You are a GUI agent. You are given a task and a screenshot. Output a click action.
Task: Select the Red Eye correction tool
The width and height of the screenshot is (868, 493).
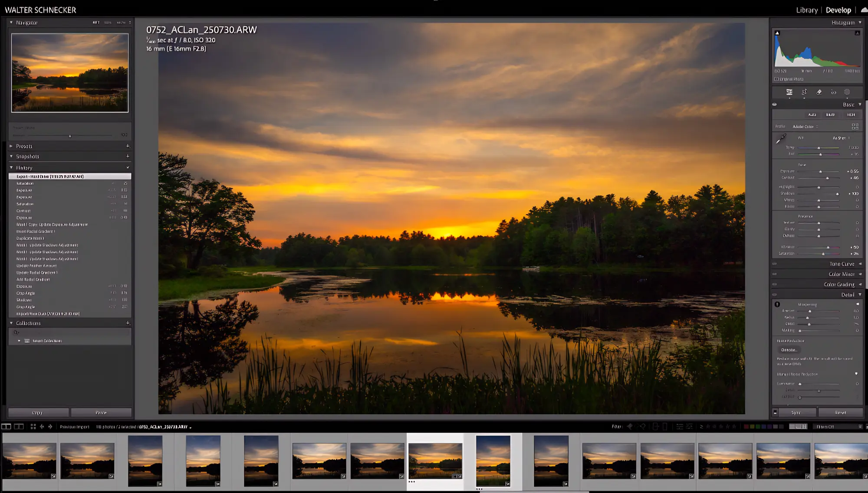(x=833, y=92)
